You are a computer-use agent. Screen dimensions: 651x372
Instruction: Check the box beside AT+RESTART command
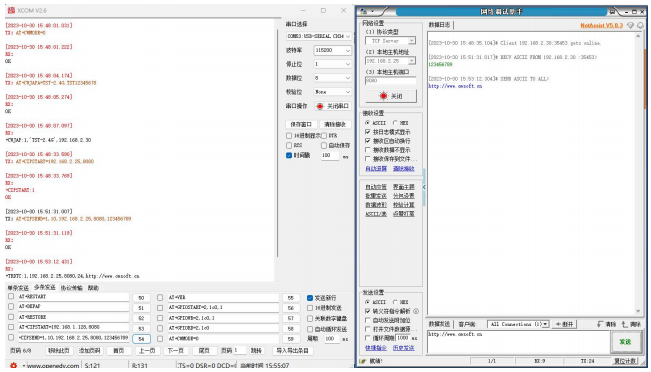pos(11,296)
